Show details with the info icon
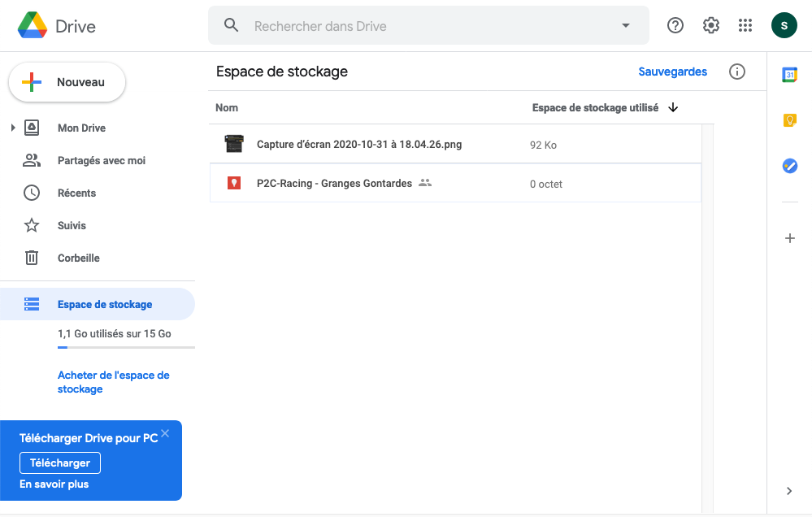 click(x=737, y=72)
